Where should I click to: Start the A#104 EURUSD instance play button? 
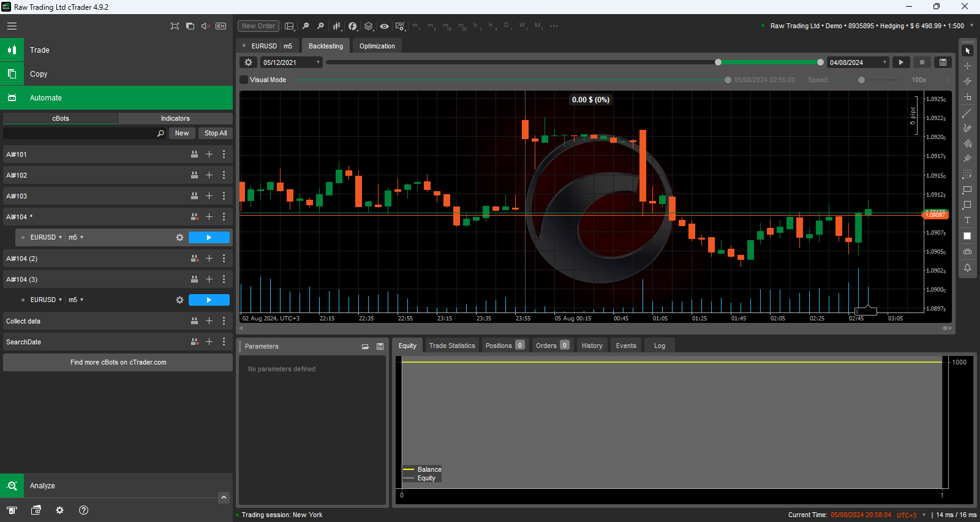point(209,238)
